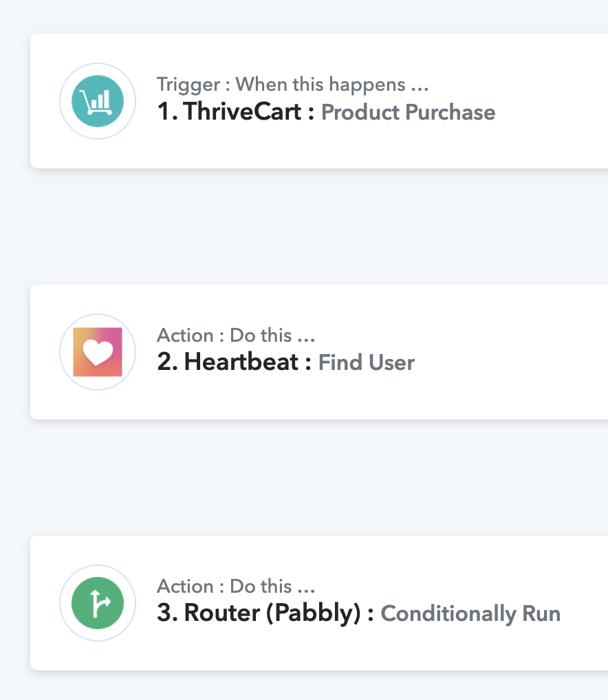Click the "Conditionally Run" action text
608x700 pixels.
470,614
